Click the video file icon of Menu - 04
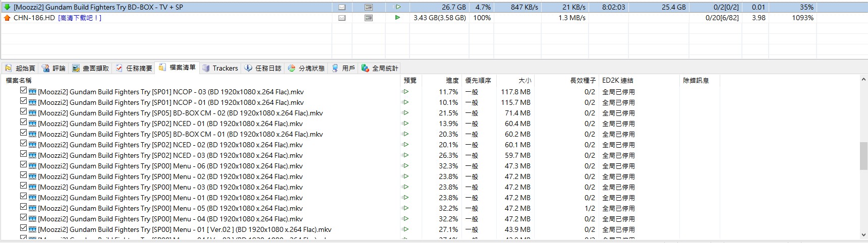 (x=32, y=219)
